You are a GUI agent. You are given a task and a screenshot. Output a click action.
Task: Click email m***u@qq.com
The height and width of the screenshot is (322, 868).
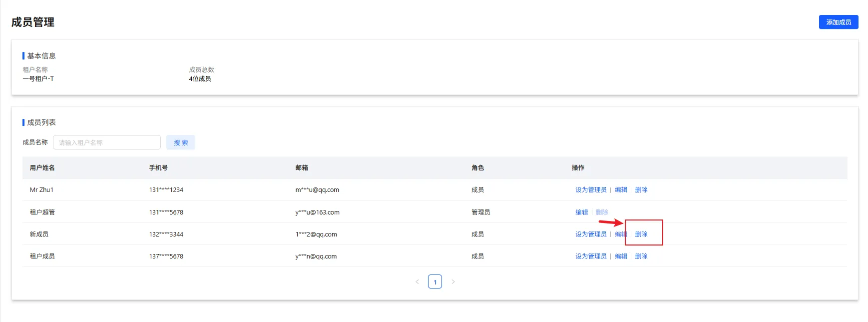pos(317,190)
